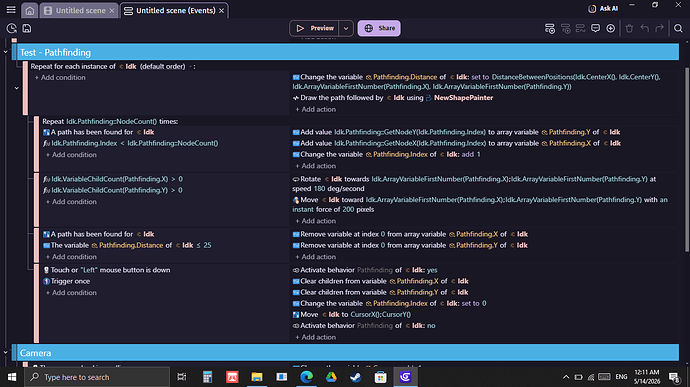Click the Windows search box in taskbar
The width and height of the screenshot is (690, 387).
tap(97, 377)
